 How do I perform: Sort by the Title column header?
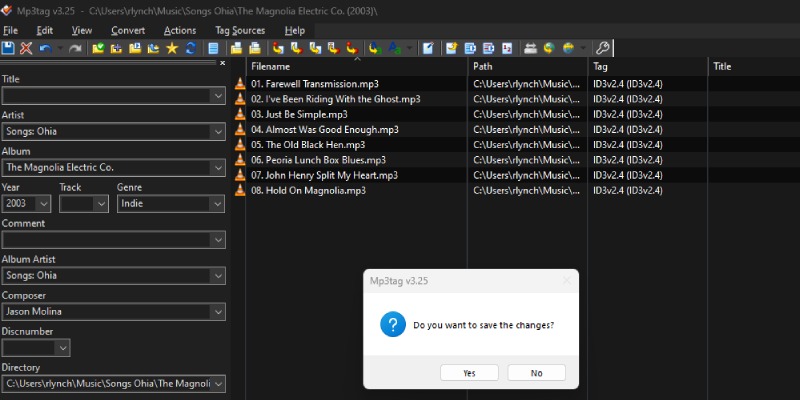pos(754,67)
